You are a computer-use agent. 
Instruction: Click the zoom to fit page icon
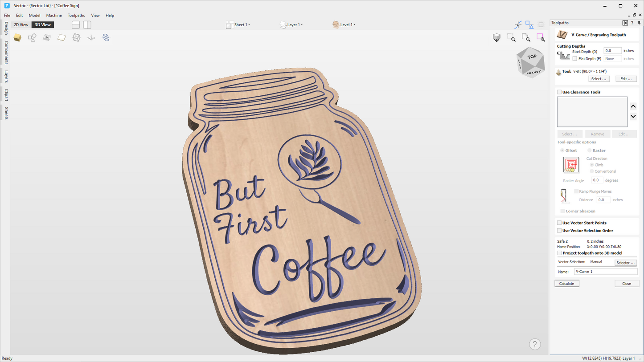(x=526, y=37)
